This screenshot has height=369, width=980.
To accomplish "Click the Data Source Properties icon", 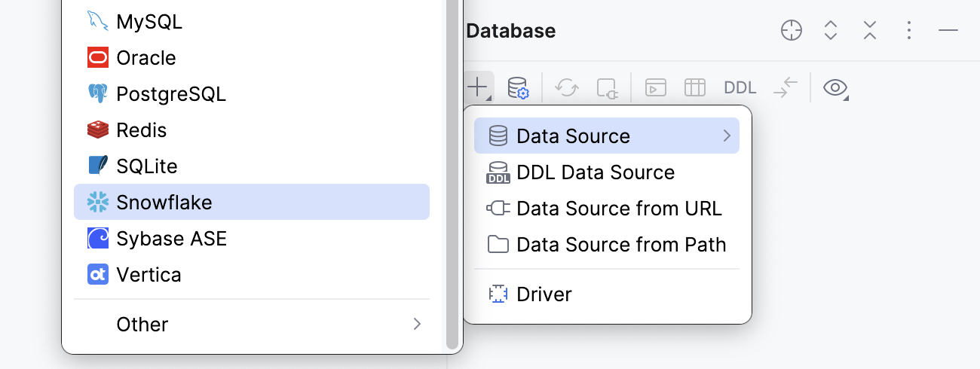I will [x=518, y=88].
